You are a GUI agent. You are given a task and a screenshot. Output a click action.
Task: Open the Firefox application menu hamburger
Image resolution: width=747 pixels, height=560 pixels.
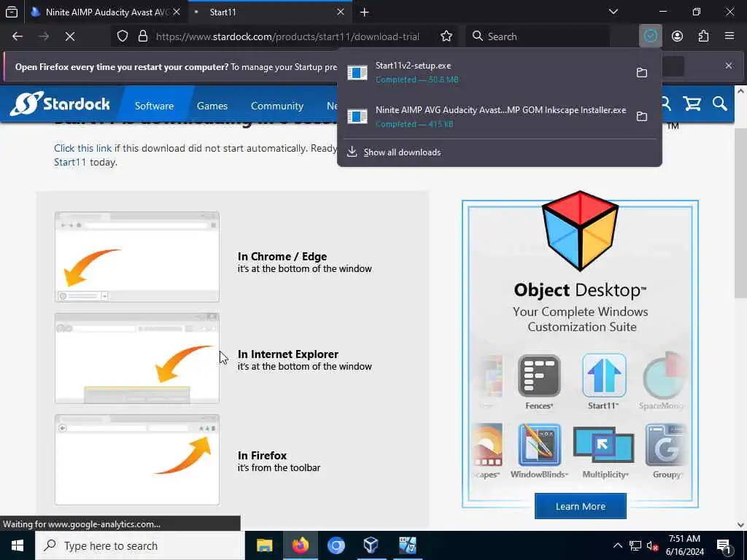pos(729,36)
